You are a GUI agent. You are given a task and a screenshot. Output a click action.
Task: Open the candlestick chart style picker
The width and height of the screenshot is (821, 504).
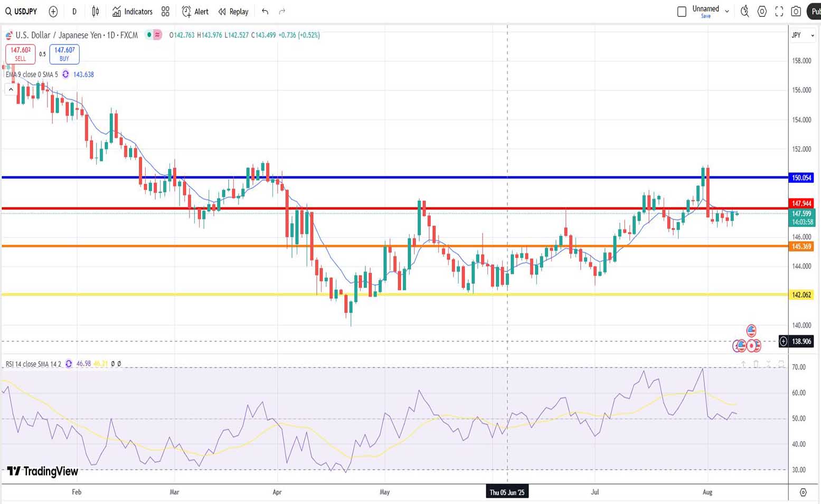pyautogui.click(x=96, y=12)
